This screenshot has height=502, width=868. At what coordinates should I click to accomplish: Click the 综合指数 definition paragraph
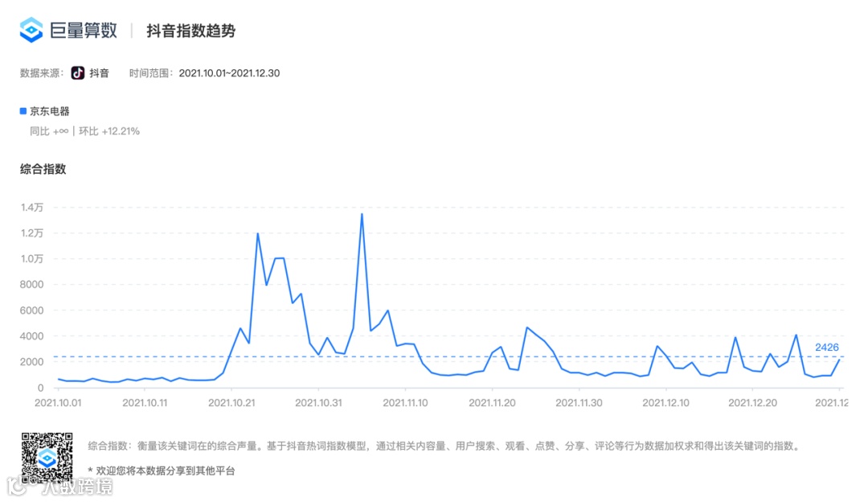coord(444,446)
